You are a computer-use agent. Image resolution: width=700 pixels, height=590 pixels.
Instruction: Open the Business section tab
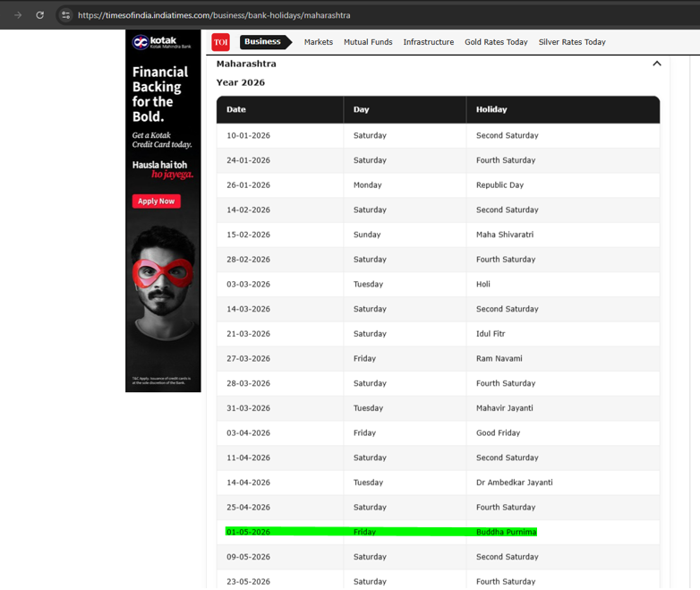pos(265,41)
